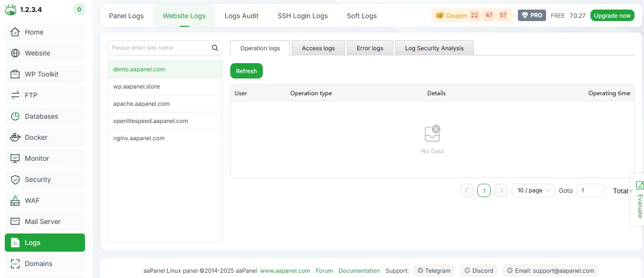Open Telegram support chat
Screen dimensions: 644x278
click(434, 270)
